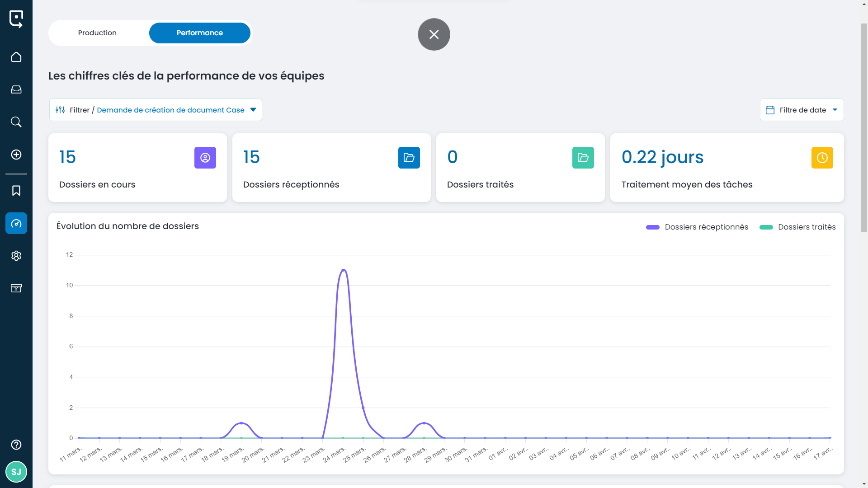This screenshot has width=868, height=488.
Task: Switch to the Production tab
Action: tap(97, 33)
